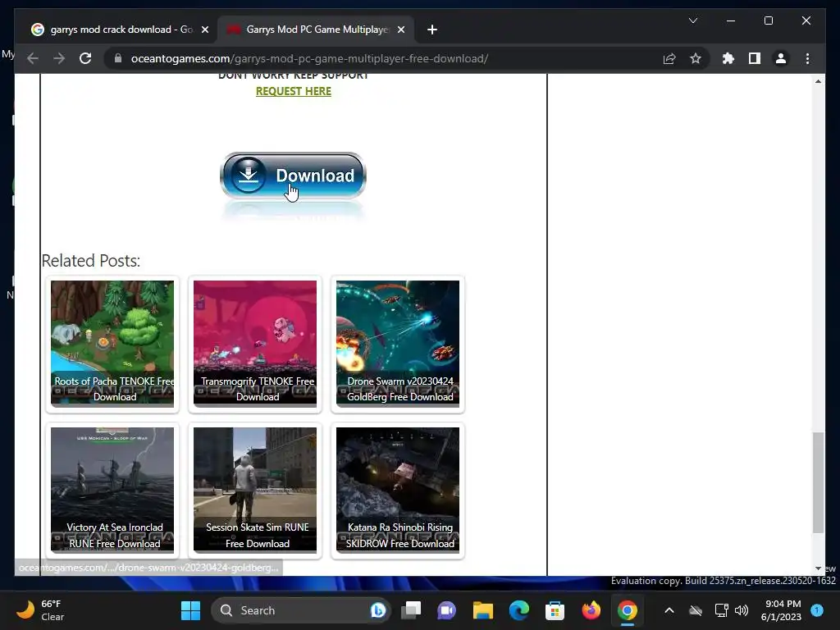The height and width of the screenshot is (630, 840).
Task: Launch Microsoft Edge from taskbar
Action: tap(518, 610)
